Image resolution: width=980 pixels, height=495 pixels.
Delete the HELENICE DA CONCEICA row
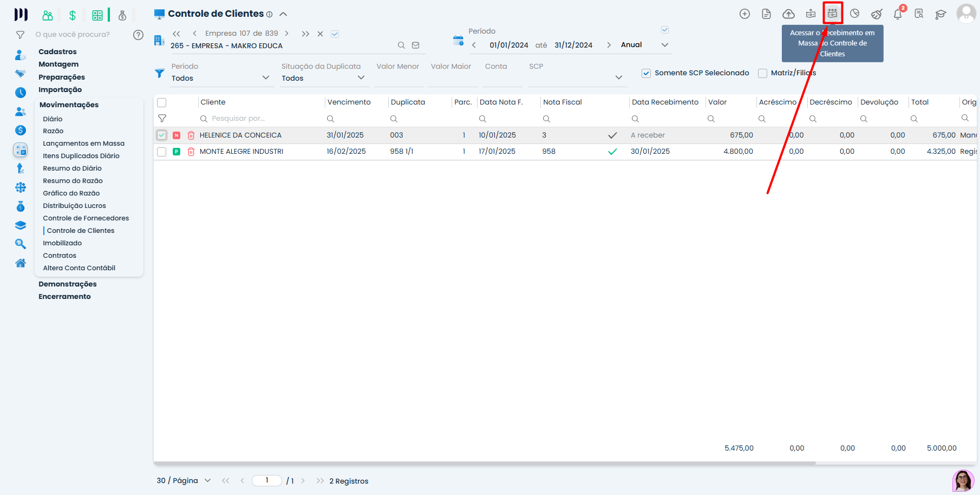(x=191, y=135)
